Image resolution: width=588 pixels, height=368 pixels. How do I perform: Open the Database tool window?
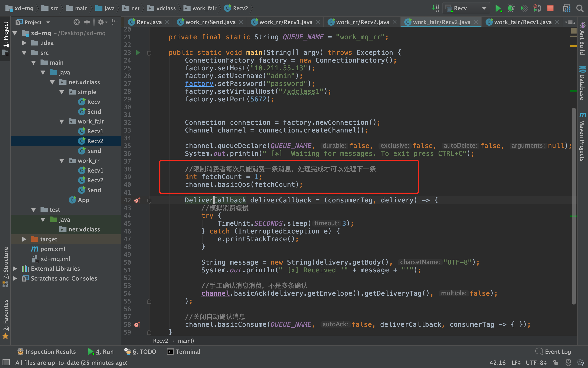coord(582,83)
